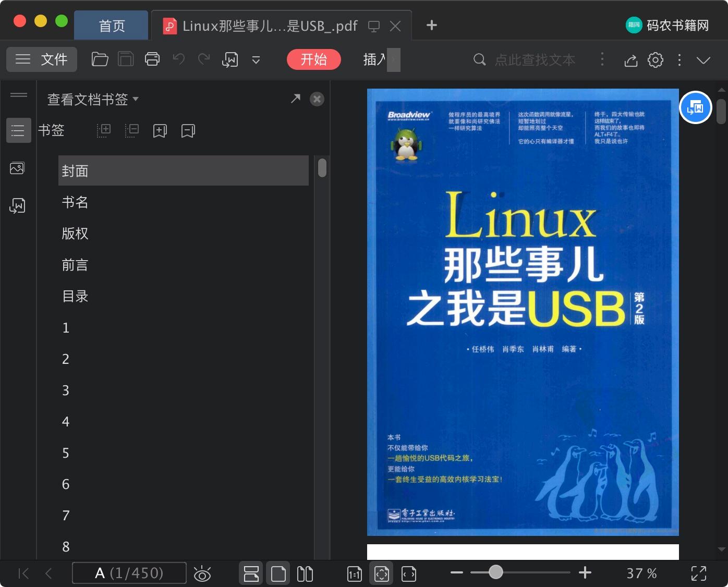Open the quick access toolbar dropdown
This screenshot has height=587, width=728.
[256, 60]
